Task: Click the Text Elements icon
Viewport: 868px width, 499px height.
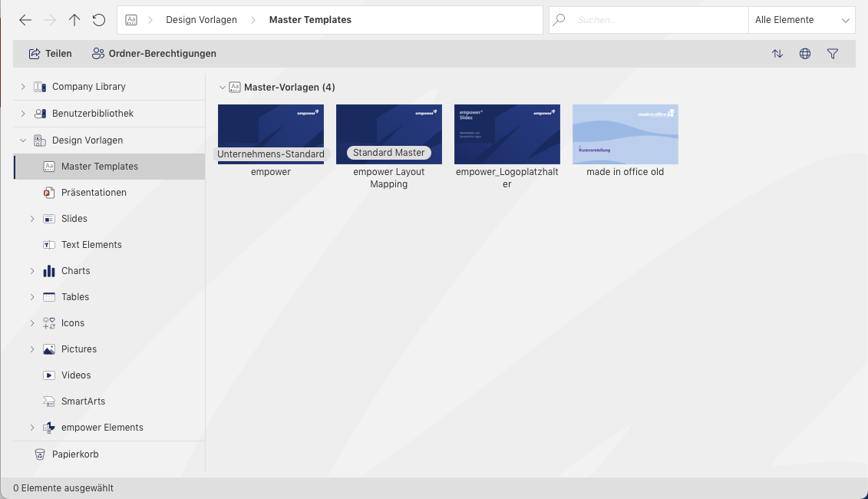Action: [x=48, y=245]
